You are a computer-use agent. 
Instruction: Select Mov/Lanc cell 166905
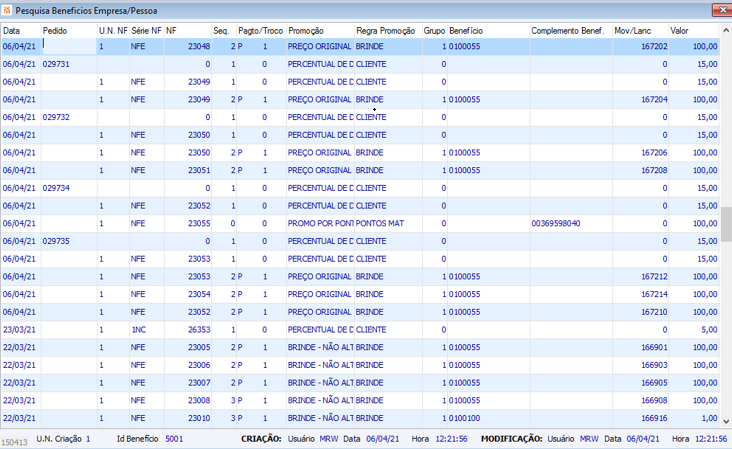click(640, 383)
